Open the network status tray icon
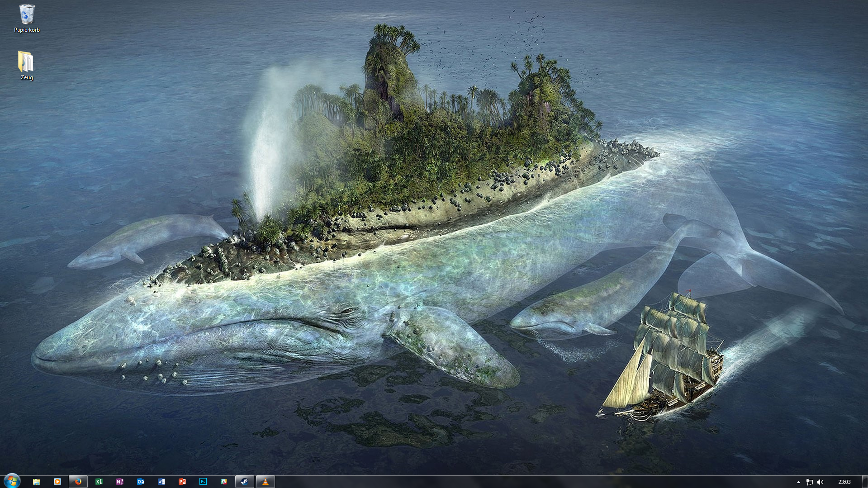This screenshot has height=488, width=868. click(810, 482)
